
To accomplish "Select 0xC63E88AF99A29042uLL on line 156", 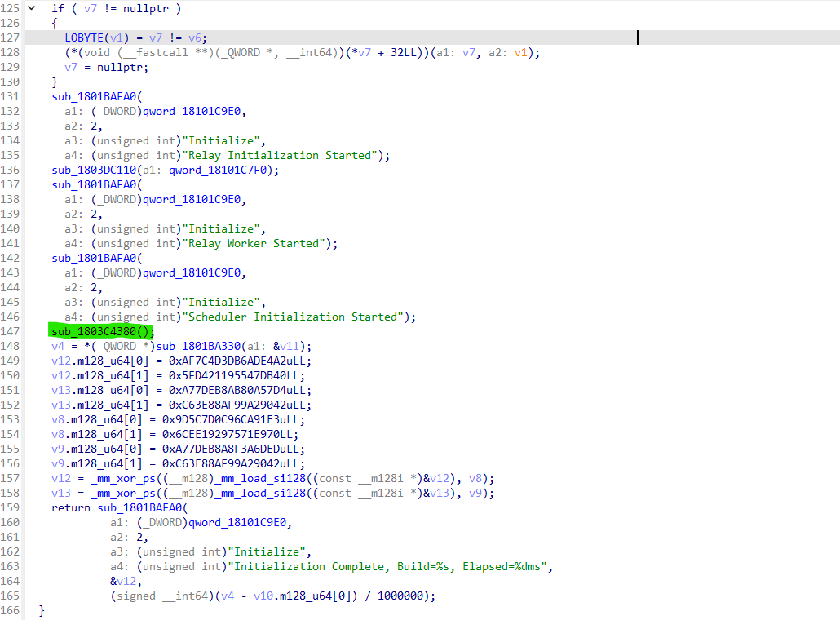I will click(x=231, y=463).
